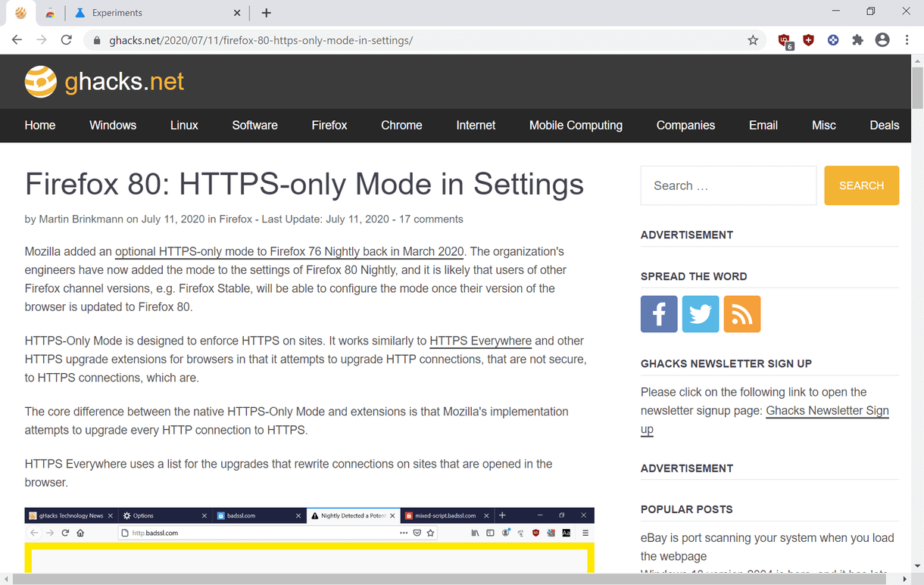Open the Chrome profile avatar menu
The image size is (924, 585).
(x=882, y=40)
